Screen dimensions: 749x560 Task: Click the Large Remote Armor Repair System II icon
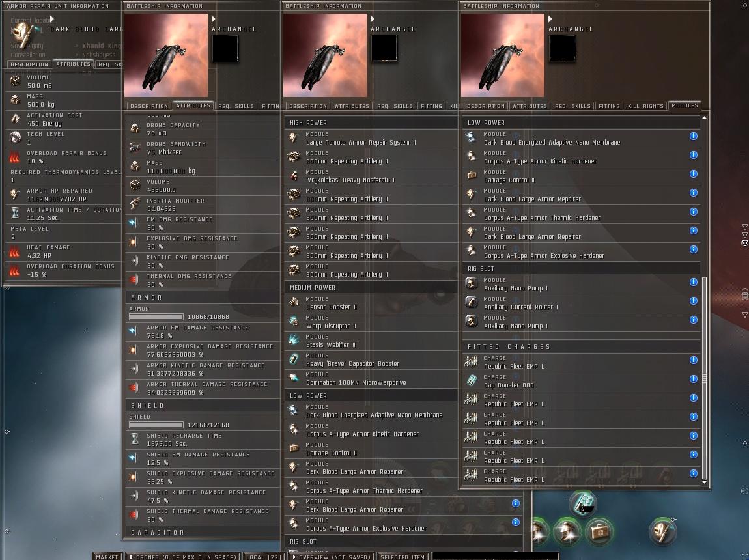click(x=294, y=138)
